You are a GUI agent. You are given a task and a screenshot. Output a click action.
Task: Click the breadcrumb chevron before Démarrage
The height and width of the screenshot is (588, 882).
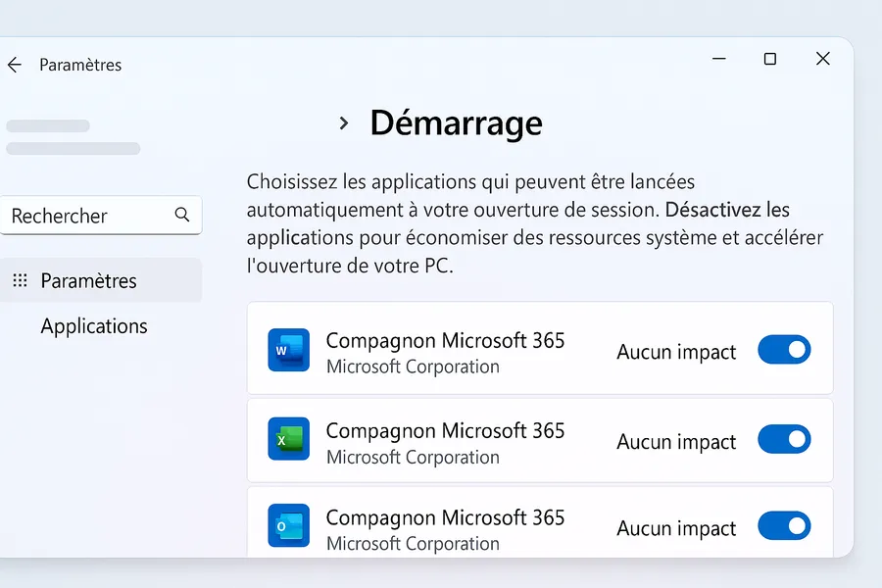(x=344, y=123)
